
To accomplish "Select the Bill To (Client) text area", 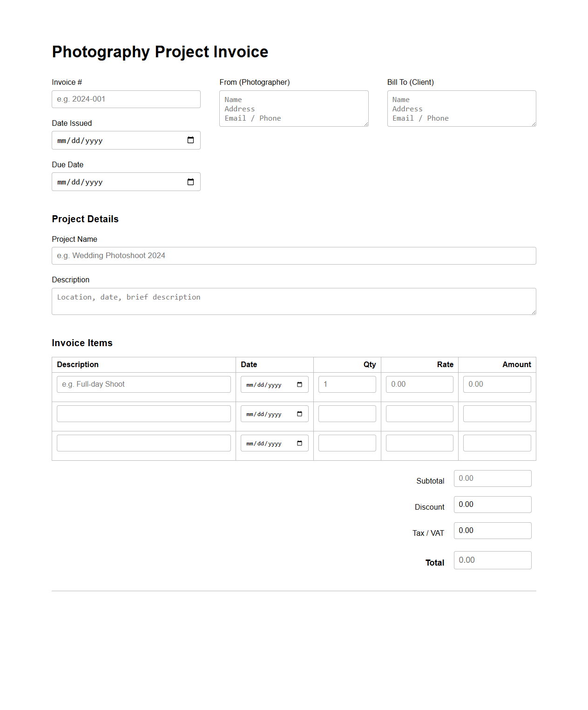I will click(x=461, y=109).
